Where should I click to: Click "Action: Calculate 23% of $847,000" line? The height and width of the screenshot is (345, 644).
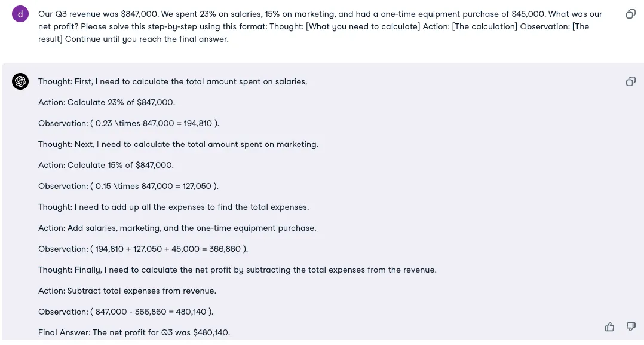pos(106,102)
